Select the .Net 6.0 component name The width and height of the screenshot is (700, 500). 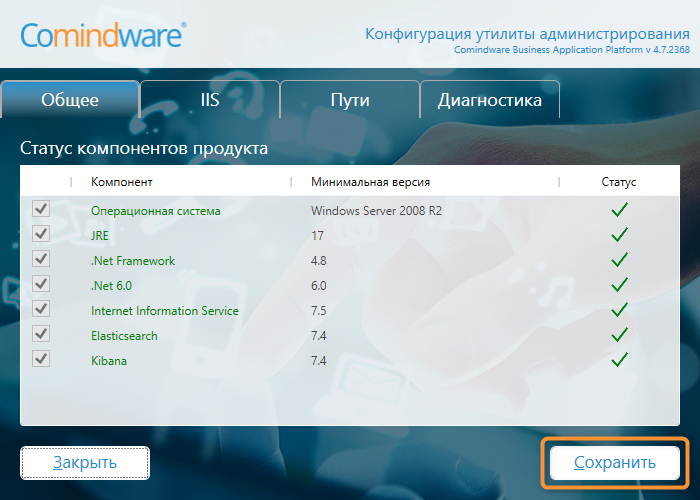[112, 286]
